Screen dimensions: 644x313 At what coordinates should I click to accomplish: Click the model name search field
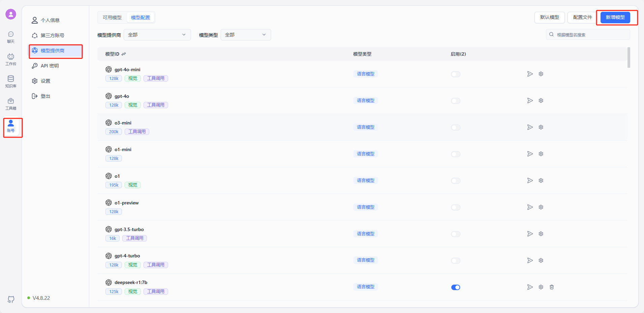click(x=589, y=35)
